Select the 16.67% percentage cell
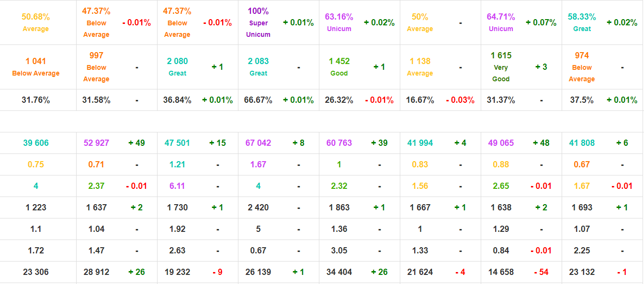The width and height of the screenshot is (644, 284). click(420, 100)
